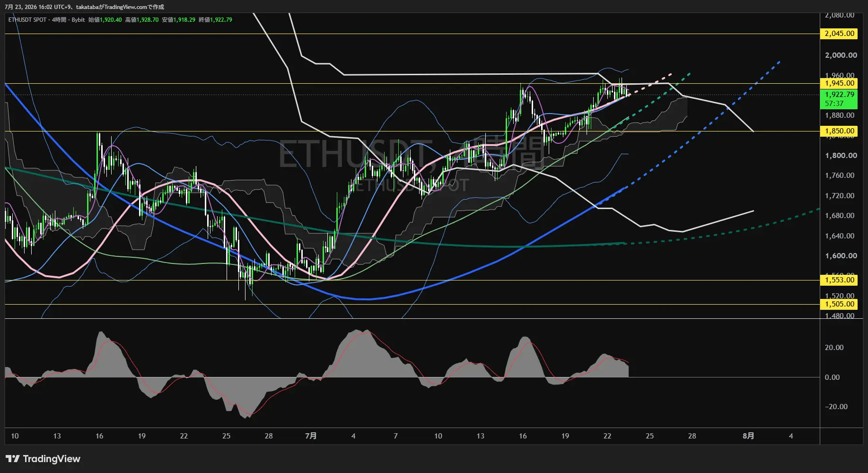The width and height of the screenshot is (868, 473).
Task: Click the oscillator −20.00 axis label
Action: tap(836, 407)
